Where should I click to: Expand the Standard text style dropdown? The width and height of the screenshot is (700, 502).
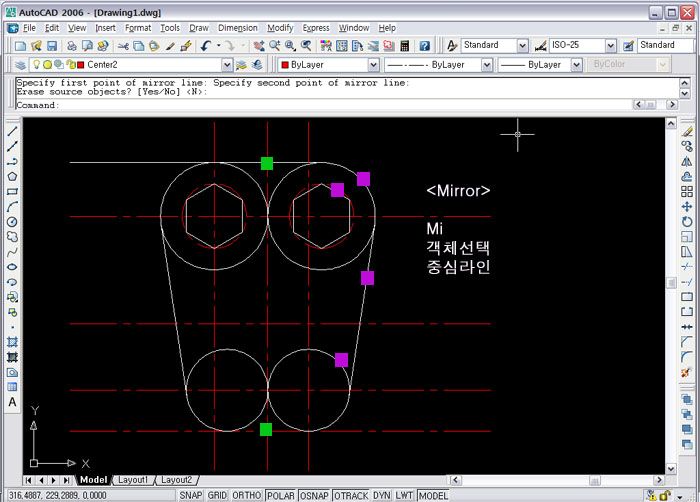522,46
